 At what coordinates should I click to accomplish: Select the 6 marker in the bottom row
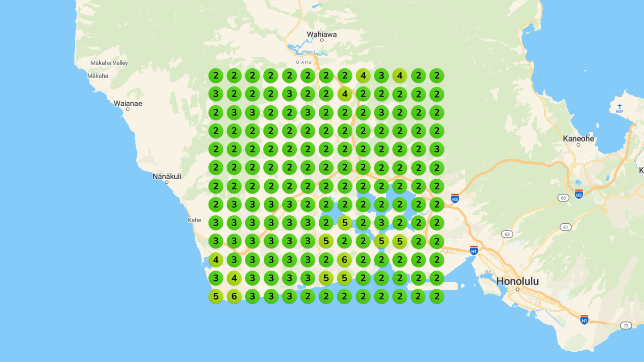pos(234,296)
